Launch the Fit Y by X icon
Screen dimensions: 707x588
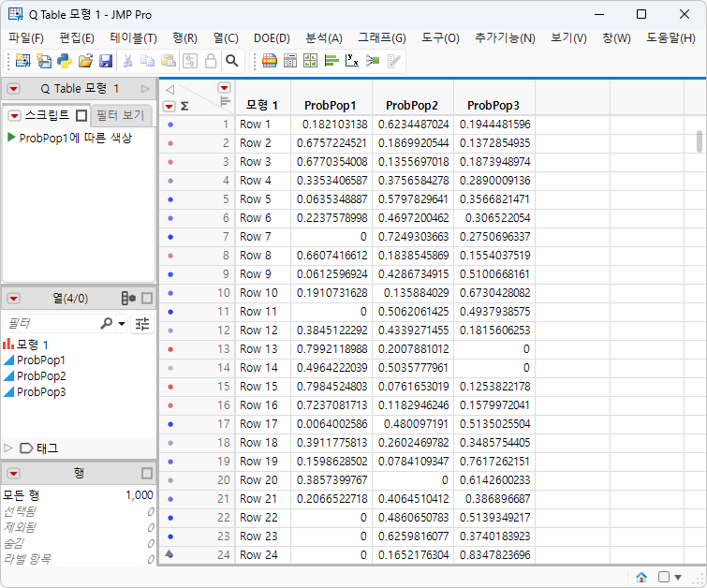click(352, 61)
